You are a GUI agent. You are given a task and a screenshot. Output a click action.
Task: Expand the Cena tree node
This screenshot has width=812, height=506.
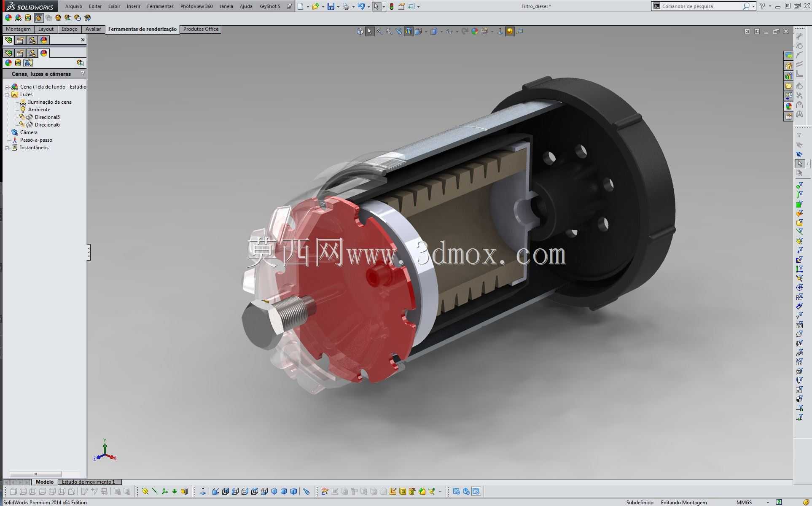7,87
